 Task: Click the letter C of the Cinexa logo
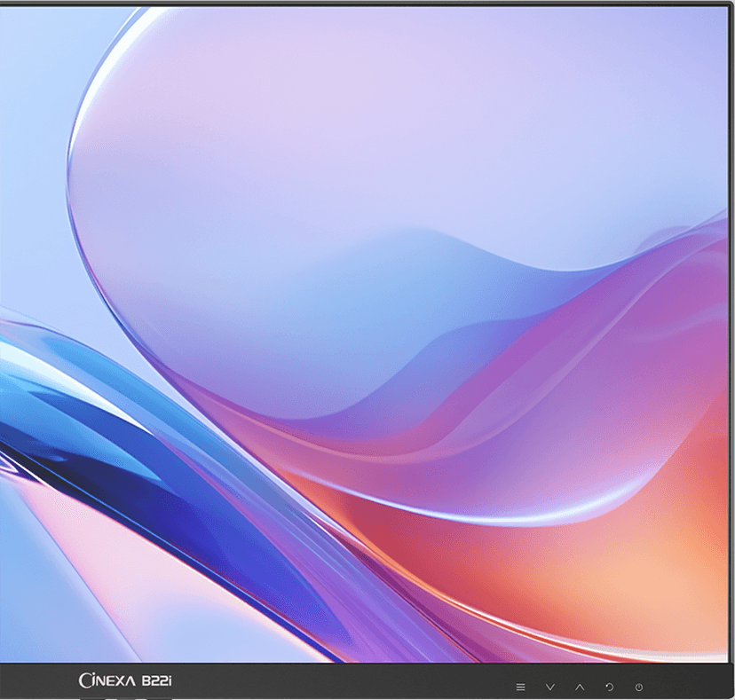pos(85,681)
